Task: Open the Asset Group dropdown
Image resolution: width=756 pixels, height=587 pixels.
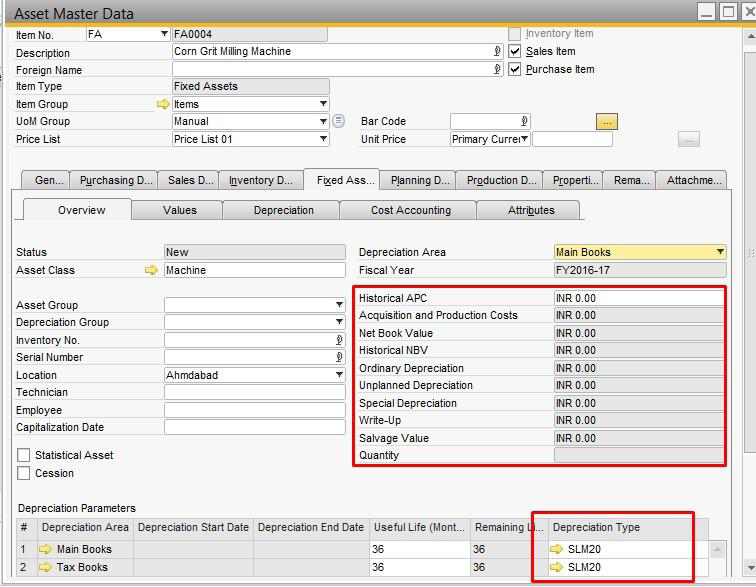Action: click(x=339, y=305)
